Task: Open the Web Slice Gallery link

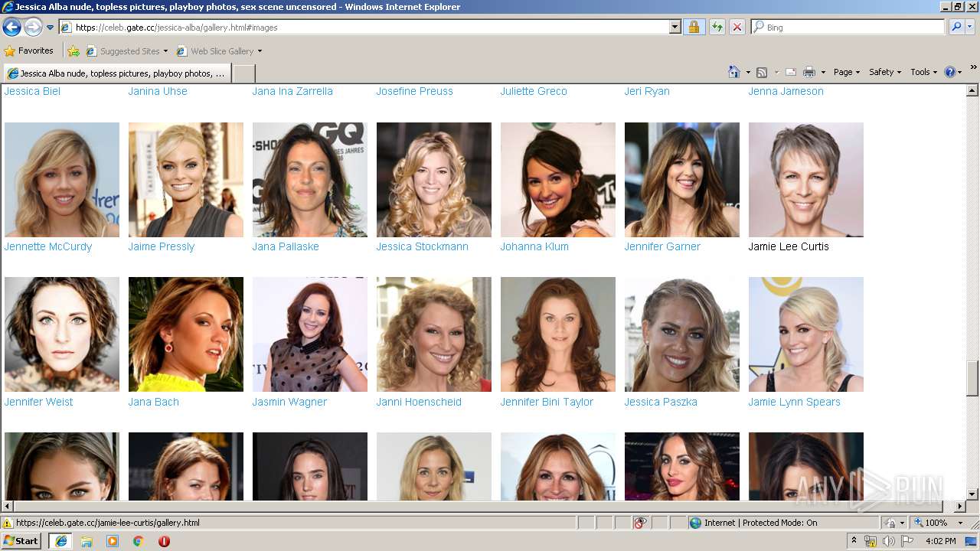Action: [219, 51]
